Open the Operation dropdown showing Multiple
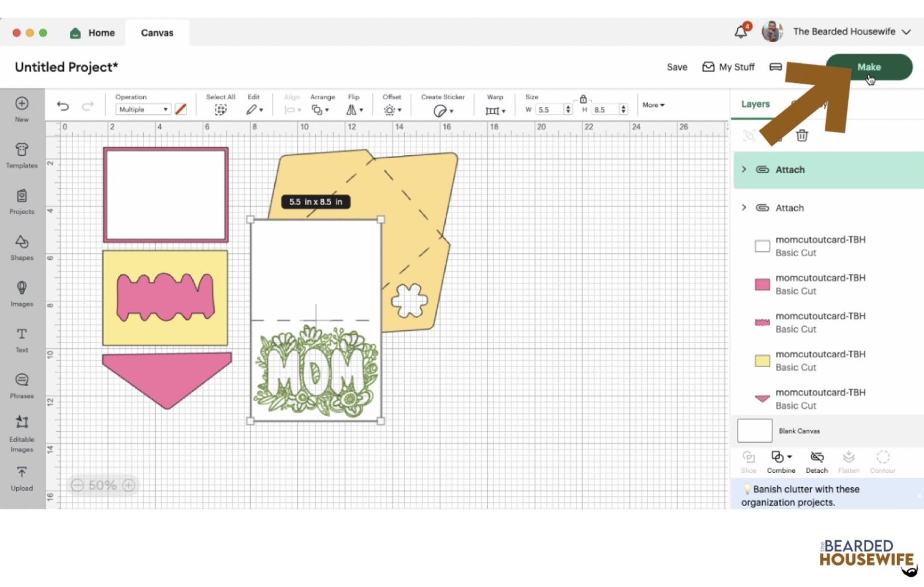 point(142,109)
